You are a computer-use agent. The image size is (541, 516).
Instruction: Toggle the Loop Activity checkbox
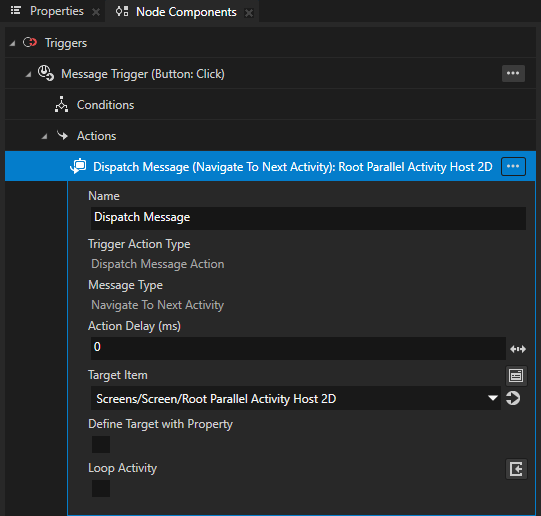coord(101,488)
